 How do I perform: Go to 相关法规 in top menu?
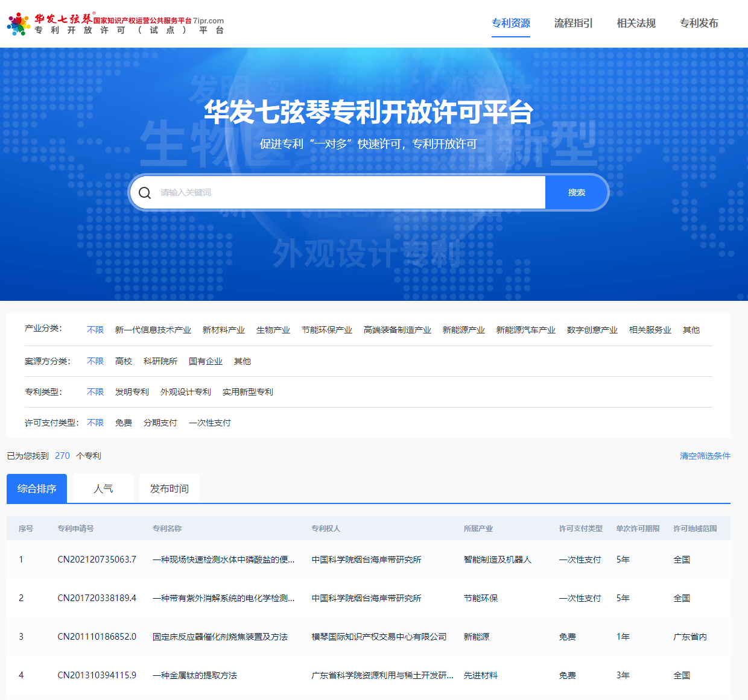636,24
